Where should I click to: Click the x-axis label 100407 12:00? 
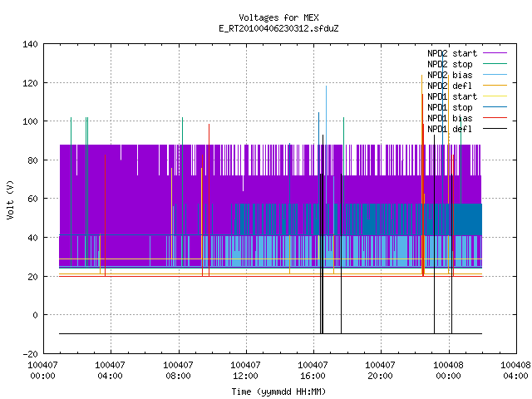(x=246, y=371)
